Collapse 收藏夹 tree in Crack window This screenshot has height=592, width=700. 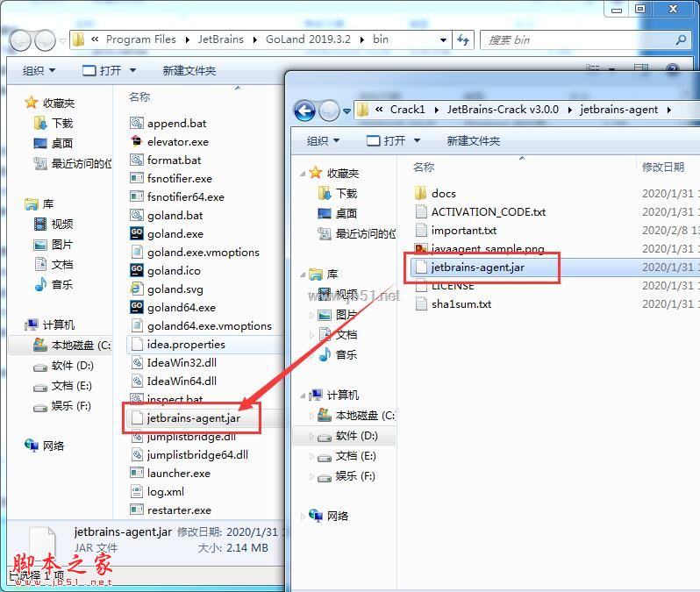tap(303, 174)
